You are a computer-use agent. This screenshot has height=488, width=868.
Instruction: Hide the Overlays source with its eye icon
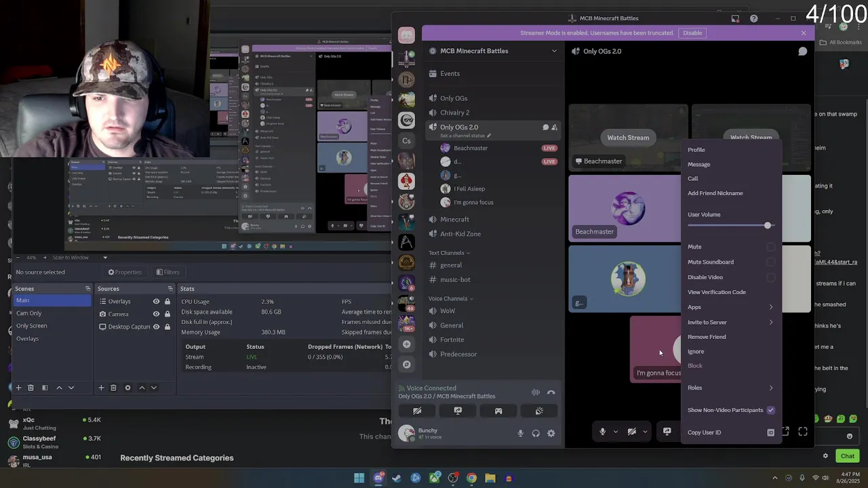coord(156,302)
